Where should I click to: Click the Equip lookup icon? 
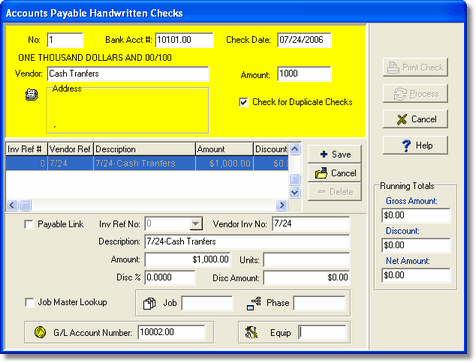(x=251, y=332)
